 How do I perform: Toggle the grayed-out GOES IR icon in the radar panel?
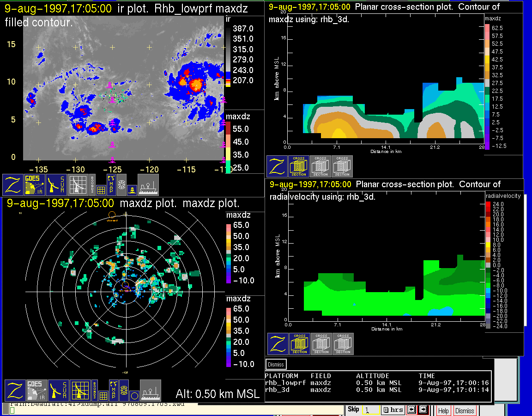click(36, 391)
